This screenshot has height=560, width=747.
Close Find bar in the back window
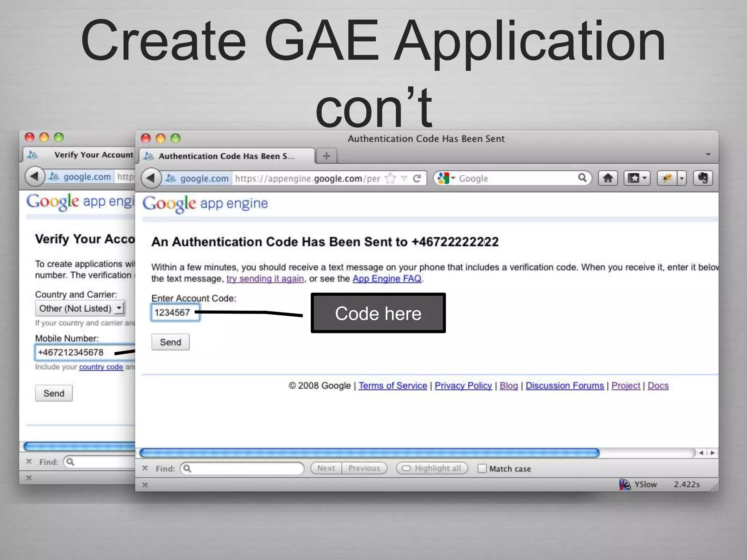[x=29, y=462]
